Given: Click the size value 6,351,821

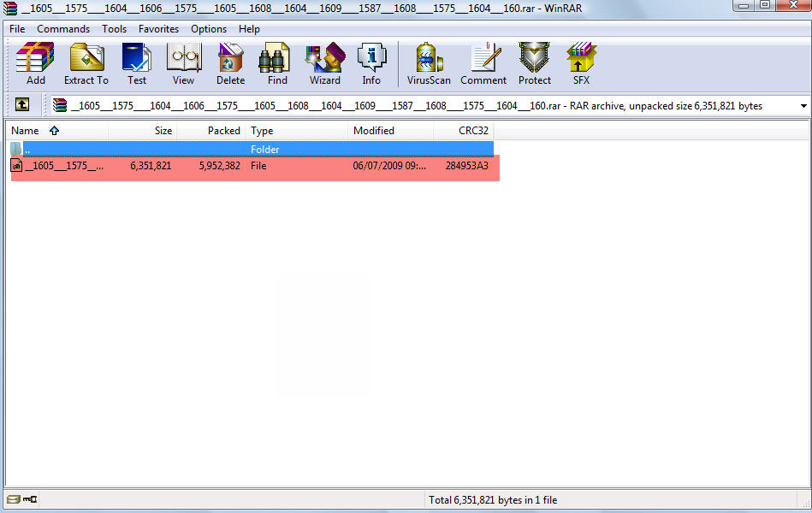Looking at the screenshot, I should coord(151,166).
